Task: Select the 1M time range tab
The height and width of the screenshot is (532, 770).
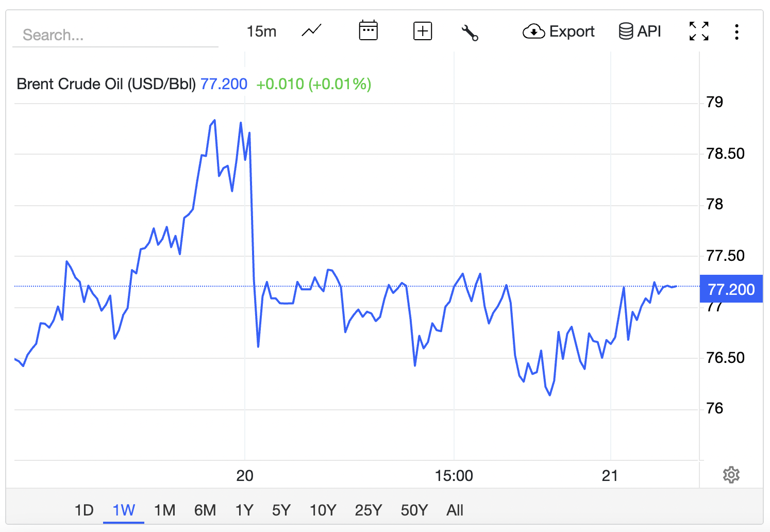Action: pyautogui.click(x=164, y=510)
